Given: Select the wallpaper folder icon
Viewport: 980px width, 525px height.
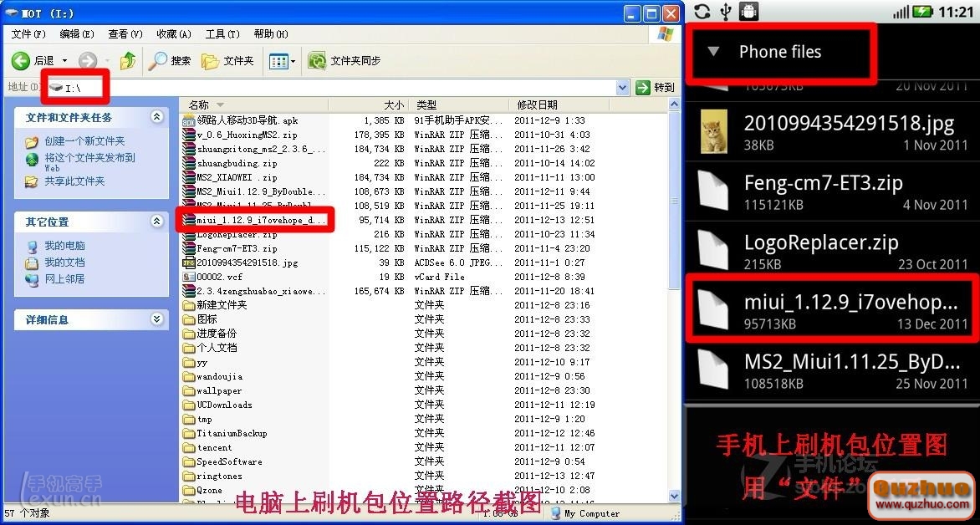Looking at the screenshot, I should pos(189,390).
